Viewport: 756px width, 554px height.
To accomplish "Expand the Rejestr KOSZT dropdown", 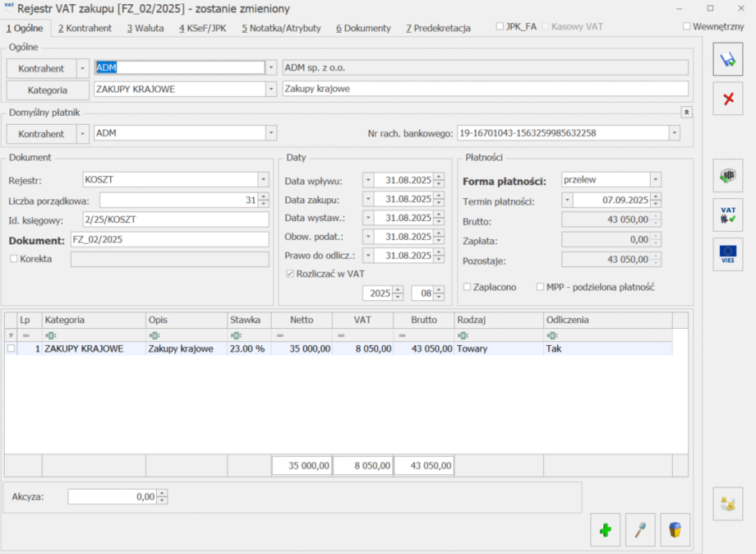I will (263, 179).
